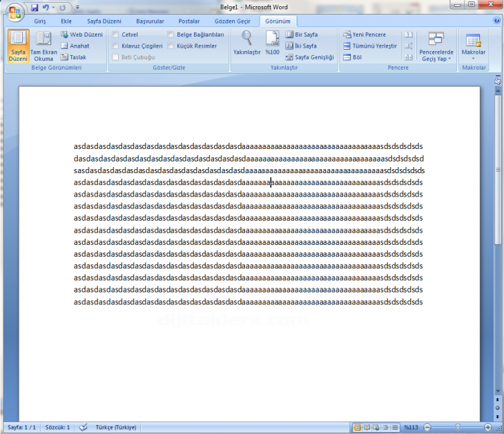Viewport: 504px width, 434px height.
Task: Click Böl to split the window
Action: pos(352,57)
